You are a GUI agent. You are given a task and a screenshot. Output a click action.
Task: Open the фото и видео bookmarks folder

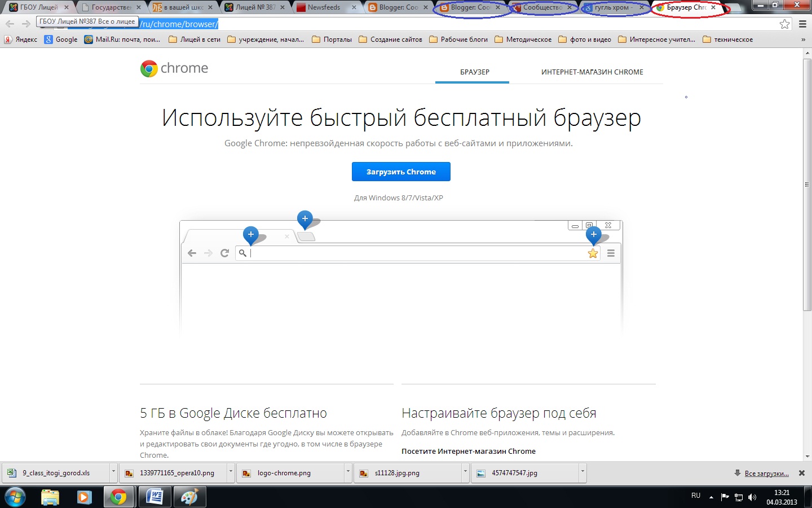click(x=585, y=40)
